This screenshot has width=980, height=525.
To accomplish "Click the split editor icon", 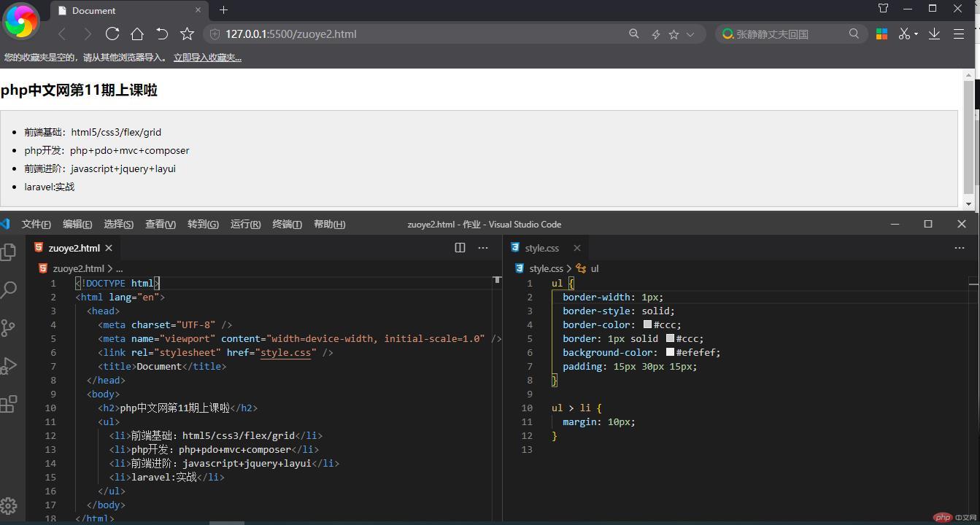I will [460, 248].
